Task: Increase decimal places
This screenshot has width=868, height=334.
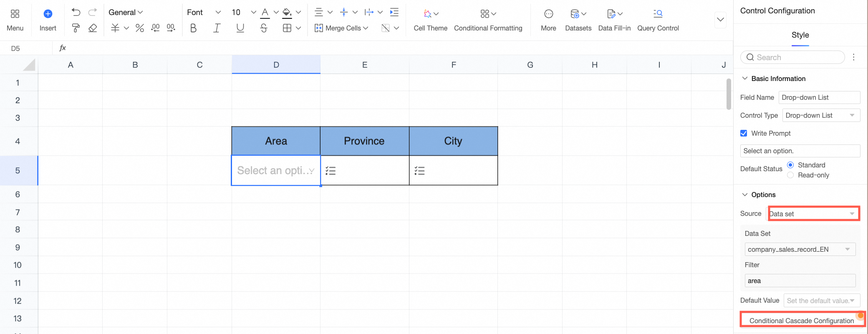Action: (171, 28)
